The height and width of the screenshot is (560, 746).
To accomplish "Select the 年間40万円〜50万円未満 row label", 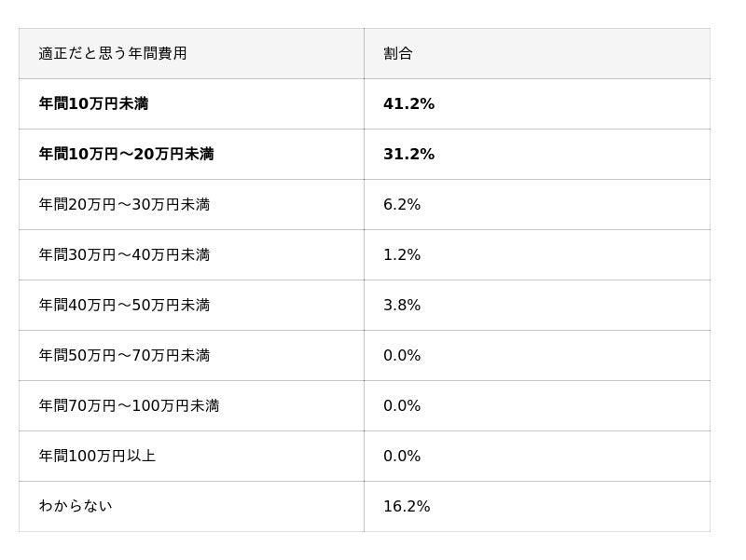I will 124,306.
